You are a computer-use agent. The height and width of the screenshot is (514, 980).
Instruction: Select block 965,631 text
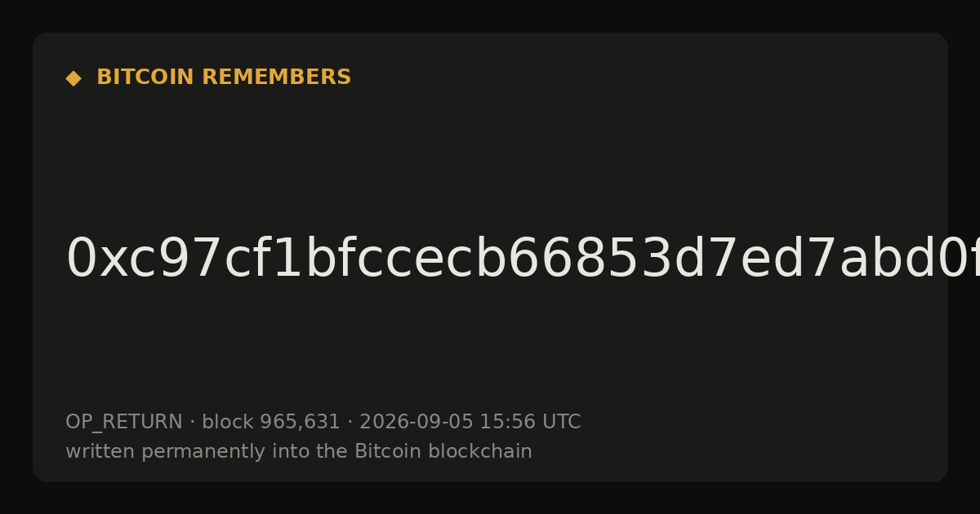(270, 423)
